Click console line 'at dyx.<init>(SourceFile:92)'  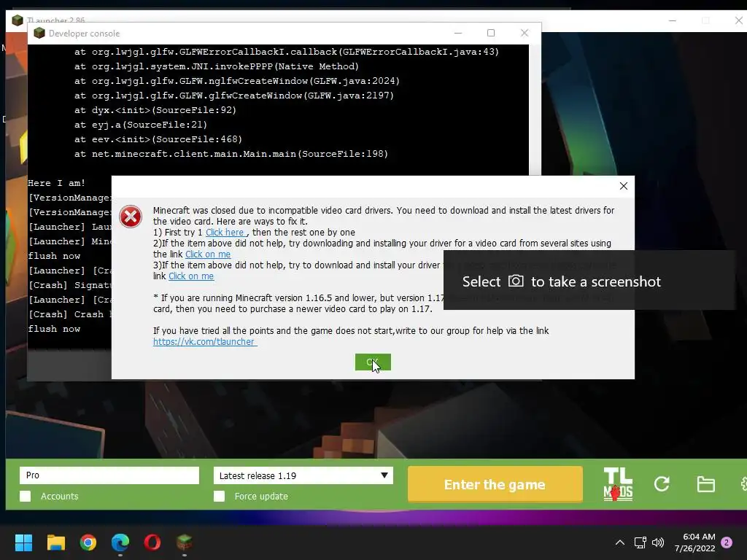pos(155,110)
